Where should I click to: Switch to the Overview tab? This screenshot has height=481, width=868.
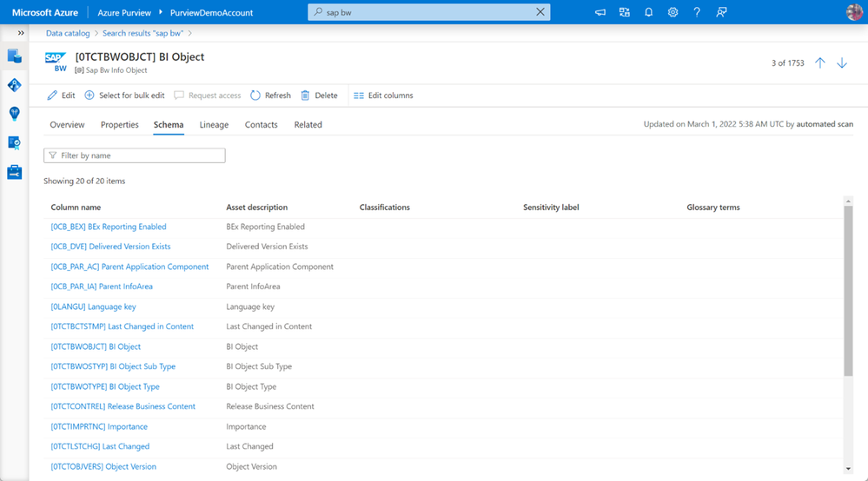tap(67, 125)
